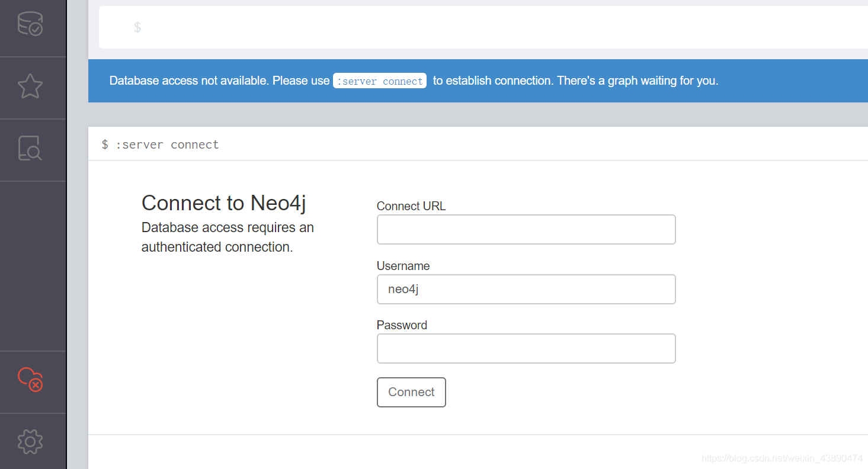Open the Documents search sidebar icon
The width and height of the screenshot is (868, 469).
pyautogui.click(x=30, y=149)
